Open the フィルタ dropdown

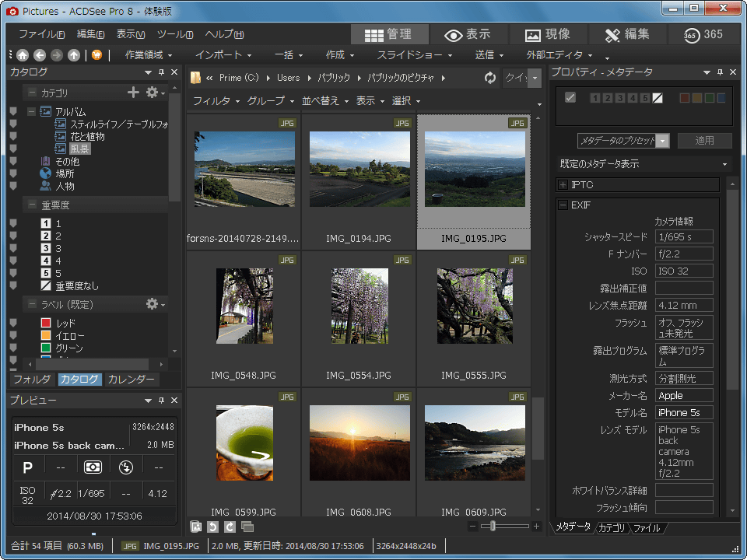click(216, 101)
